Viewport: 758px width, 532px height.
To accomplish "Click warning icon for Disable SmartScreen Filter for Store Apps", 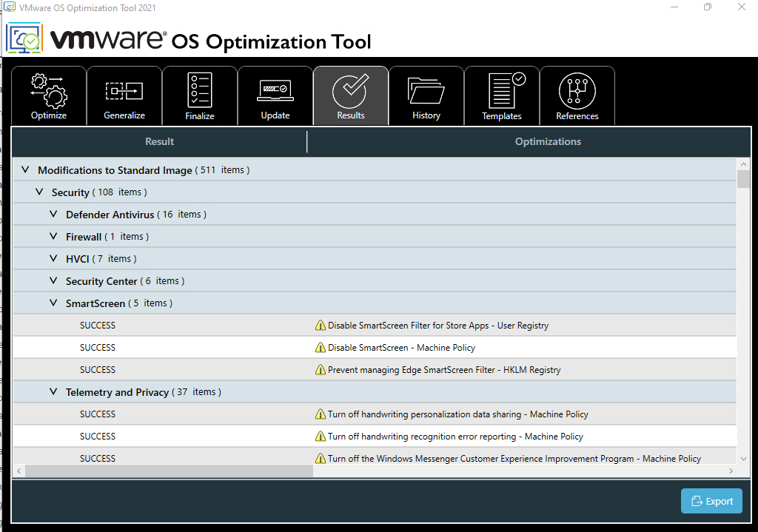I will coord(320,325).
